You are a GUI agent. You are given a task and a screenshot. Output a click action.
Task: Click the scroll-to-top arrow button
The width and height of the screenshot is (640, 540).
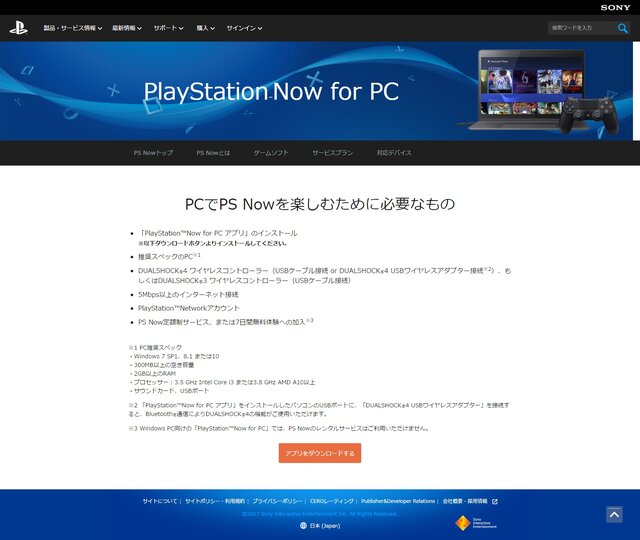[614, 515]
